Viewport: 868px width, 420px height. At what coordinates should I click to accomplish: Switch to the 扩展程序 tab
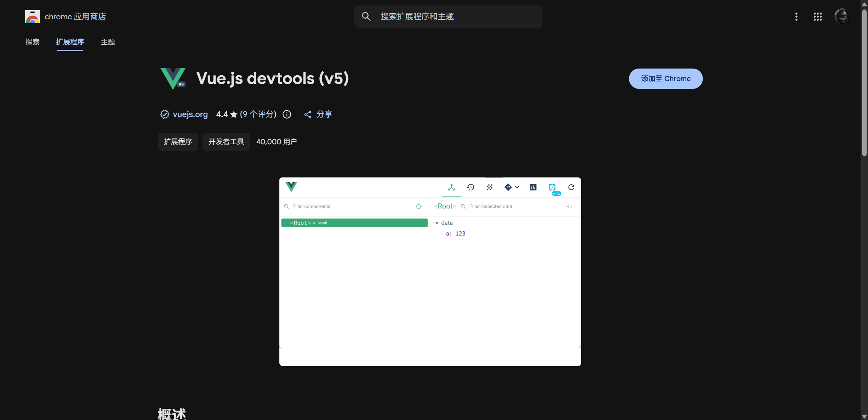(70, 42)
